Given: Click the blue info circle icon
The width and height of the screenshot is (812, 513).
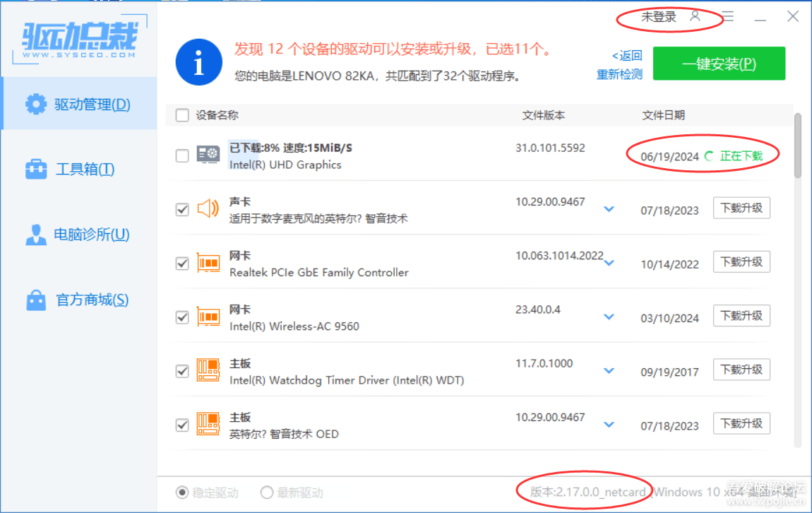Looking at the screenshot, I should tap(198, 62).
